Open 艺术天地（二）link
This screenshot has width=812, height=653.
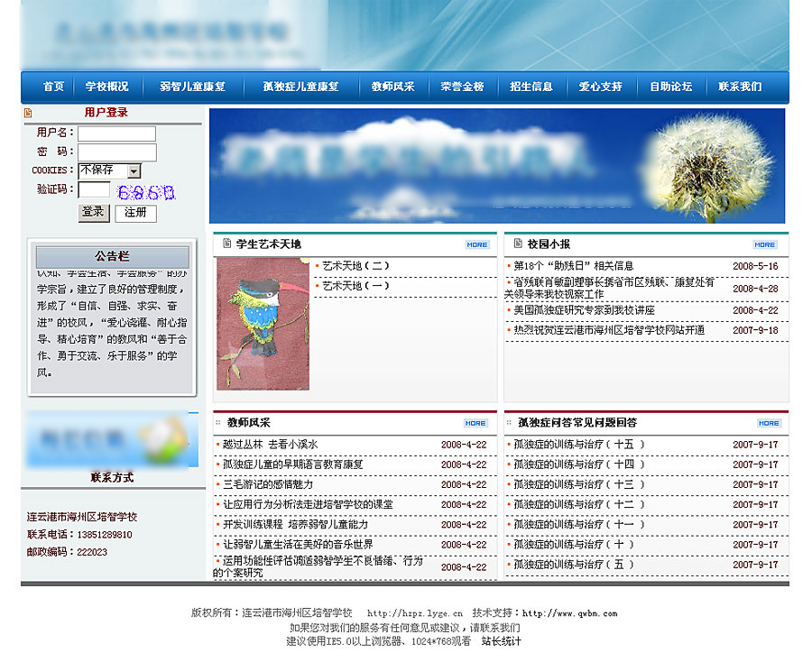point(356,266)
